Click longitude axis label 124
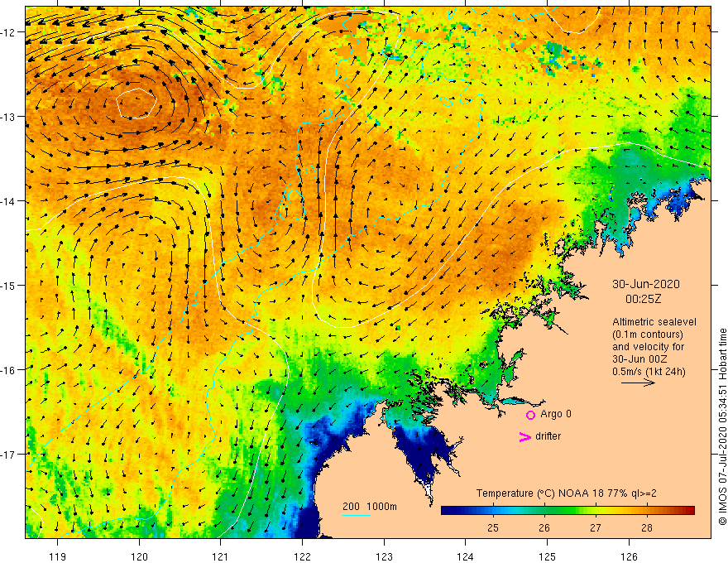This screenshot has width=728, height=563. 466,556
